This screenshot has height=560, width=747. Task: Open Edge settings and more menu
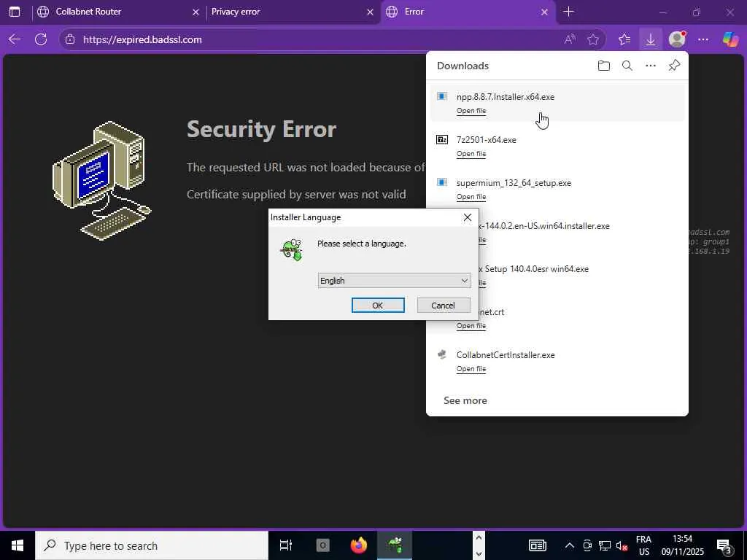click(x=703, y=39)
